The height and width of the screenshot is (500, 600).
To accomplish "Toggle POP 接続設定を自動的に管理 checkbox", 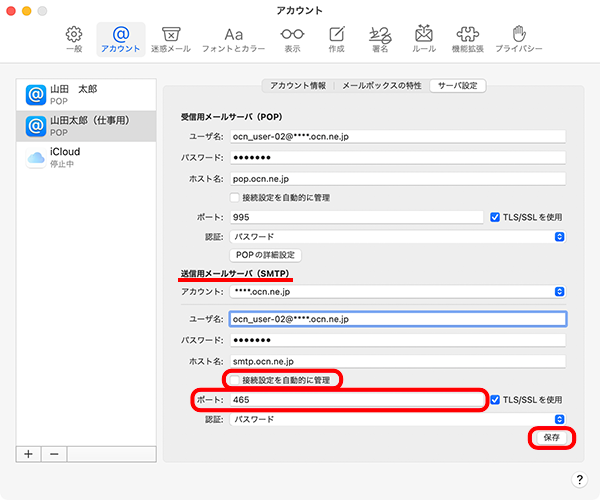I will [x=235, y=197].
